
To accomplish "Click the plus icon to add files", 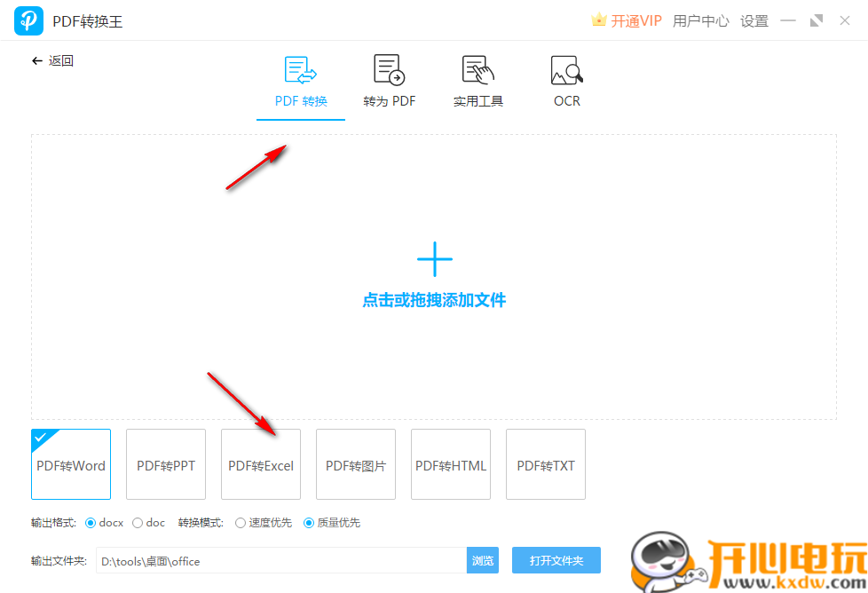I will [434, 258].
